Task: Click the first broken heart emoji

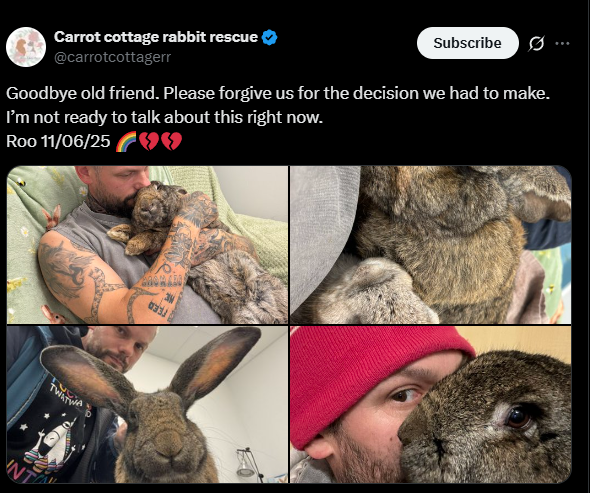Action: 149,142
